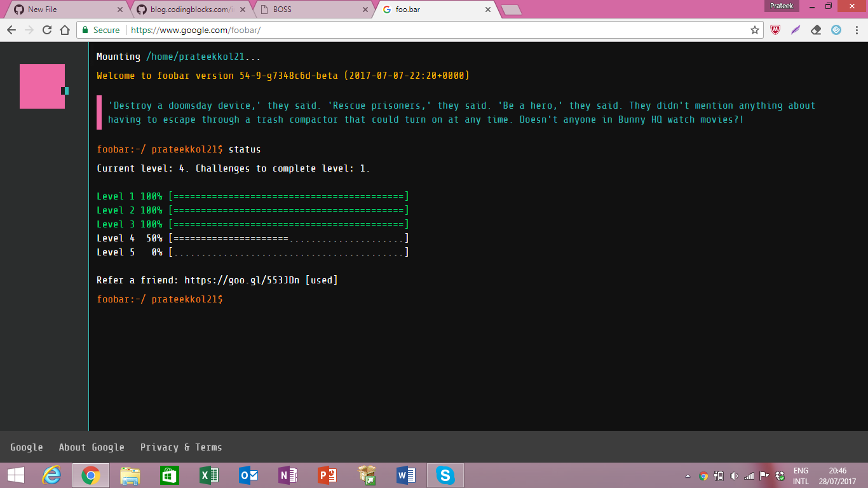Launch Excel from taskbar
This screenshot has height=488, width=868.
coord(209,475)
